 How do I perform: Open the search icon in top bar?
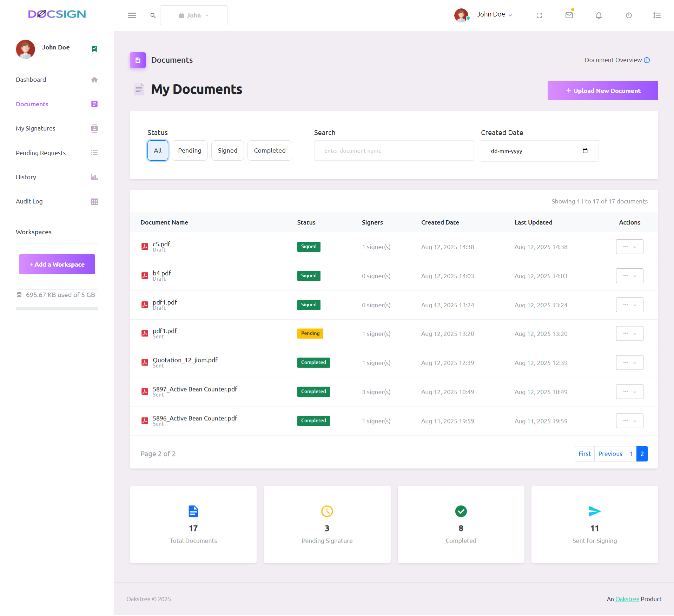[153, 15]
